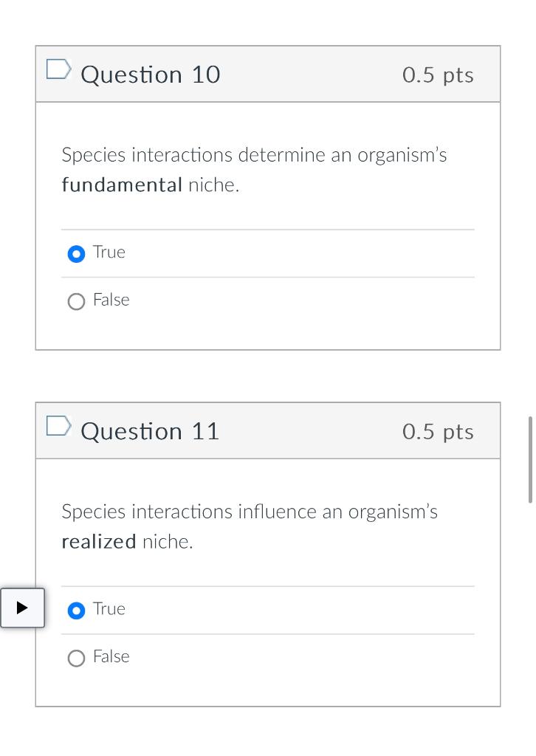The width and height of the screenshot is (536, 756).
Task: Click the bookmark marker on Question 10 header
Action: click(x=58, y=69)
